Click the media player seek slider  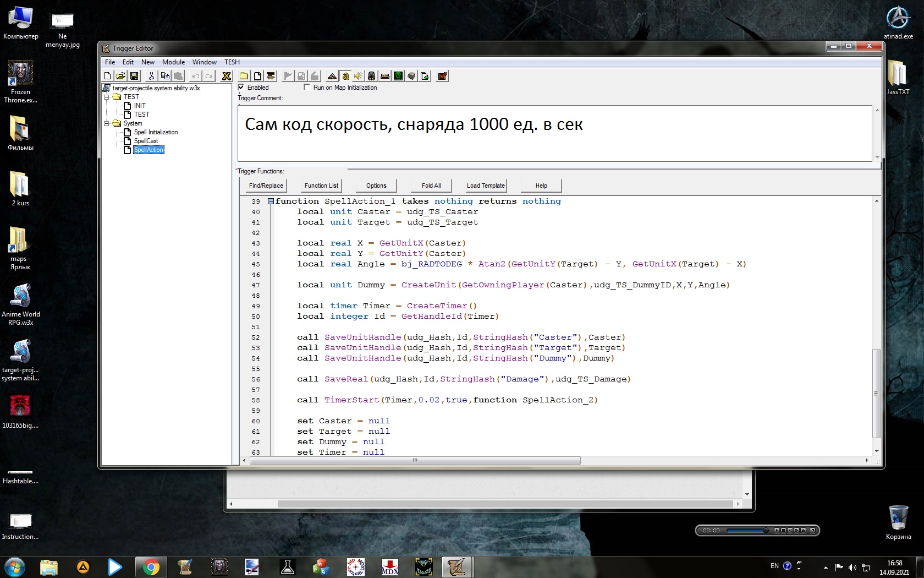point(746,531)
